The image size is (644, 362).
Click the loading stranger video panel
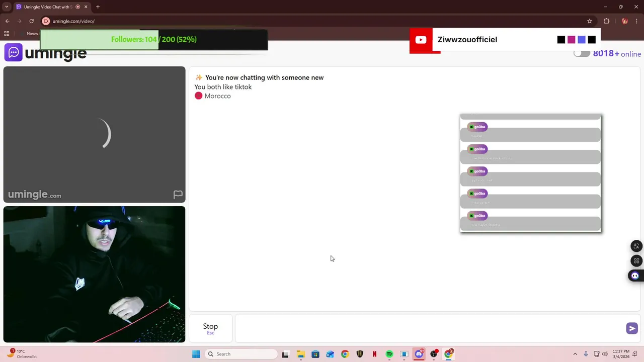point(94,134)
